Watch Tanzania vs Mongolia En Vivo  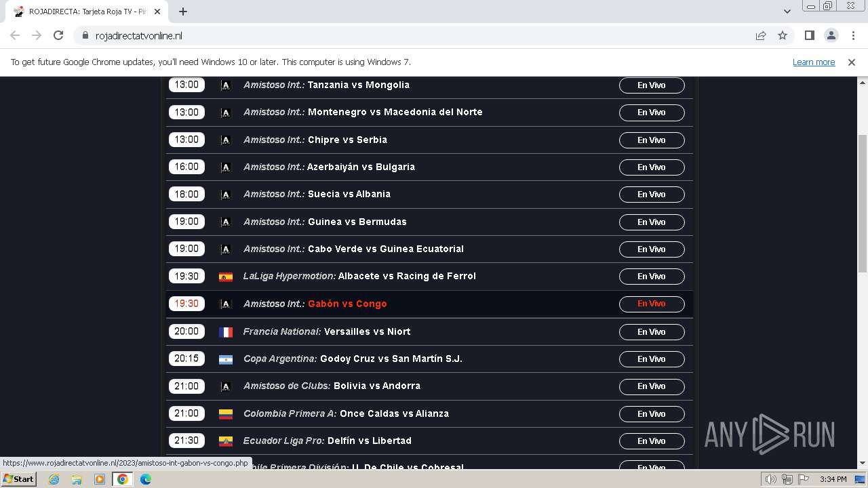point(652,85)
